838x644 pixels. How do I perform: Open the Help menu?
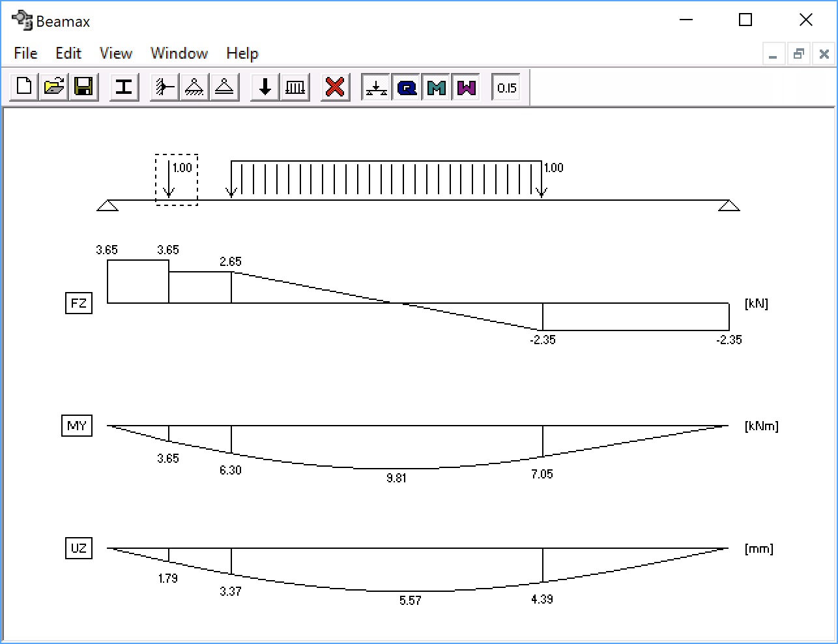coord(242,53)
